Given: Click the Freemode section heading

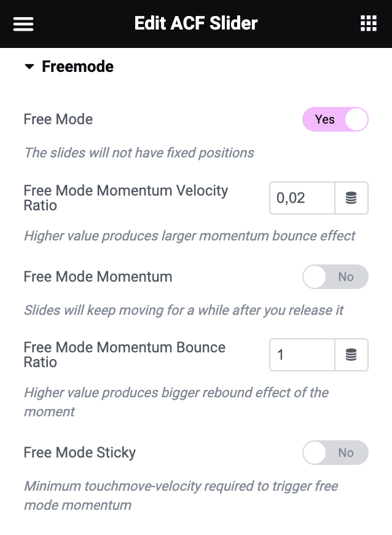Looking at the screenshot, I should (x=77, y=66).
